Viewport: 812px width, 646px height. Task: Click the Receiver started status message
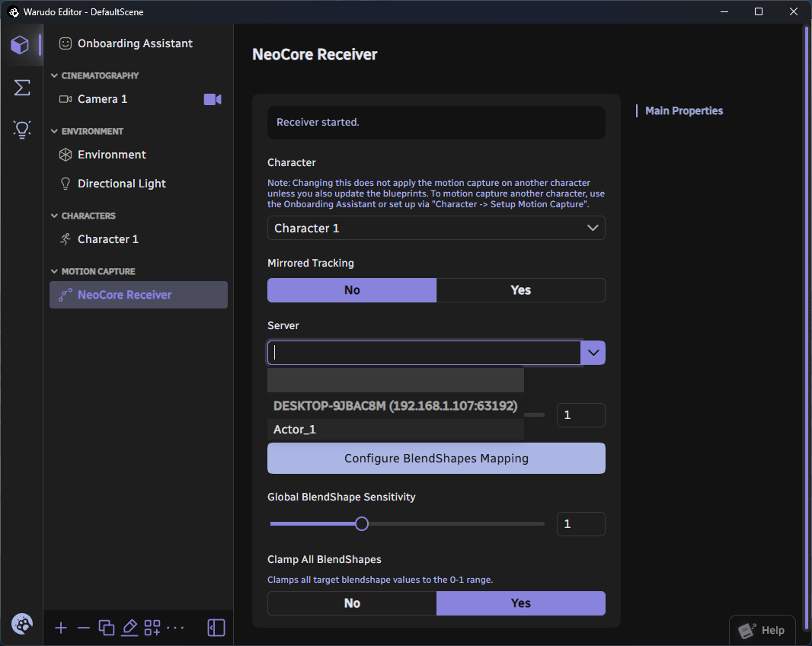[436, 122]
